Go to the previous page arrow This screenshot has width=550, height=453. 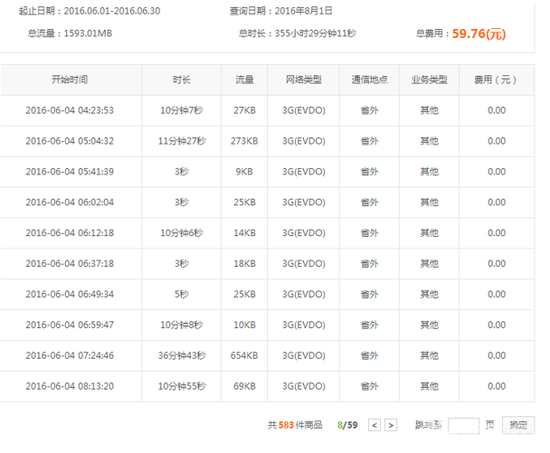coord(374,425)
